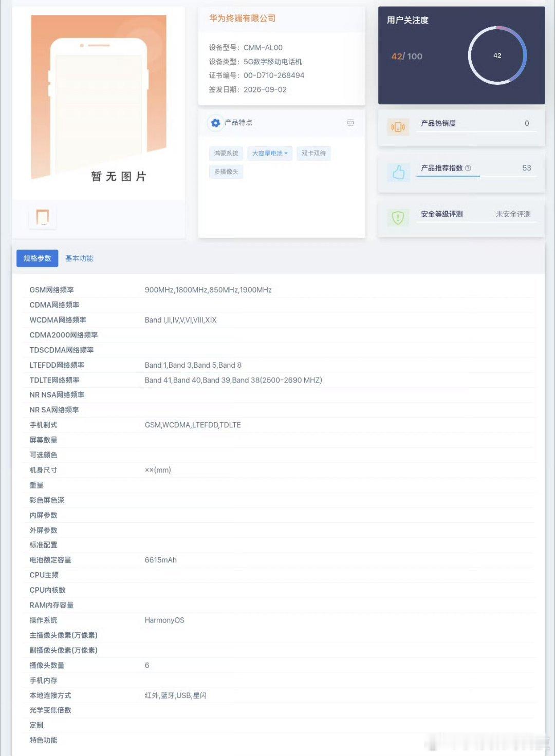Click the 鸿蒙系统 feature tag

(x=226, y=154)
